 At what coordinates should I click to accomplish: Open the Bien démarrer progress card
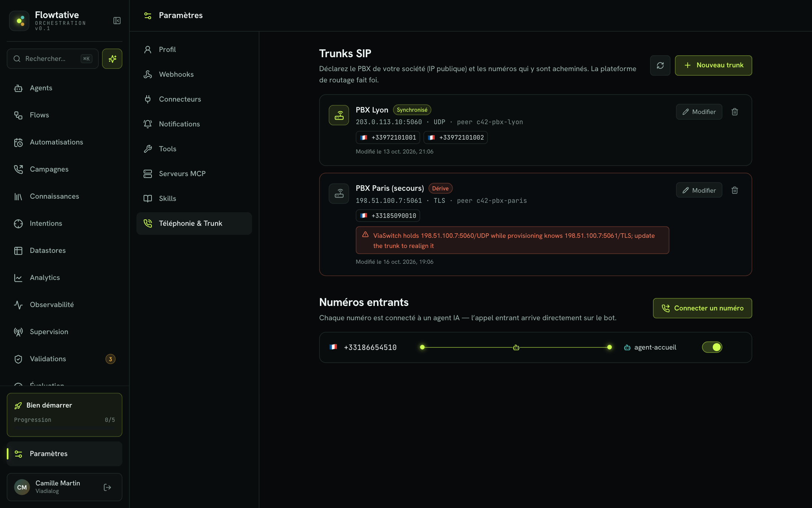[x=64, y=415]
